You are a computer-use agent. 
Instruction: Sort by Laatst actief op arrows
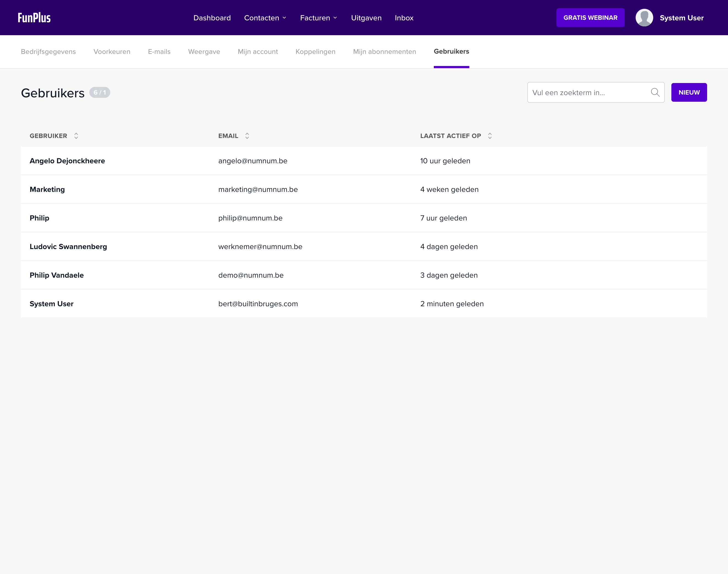click(x=490, y=136)
